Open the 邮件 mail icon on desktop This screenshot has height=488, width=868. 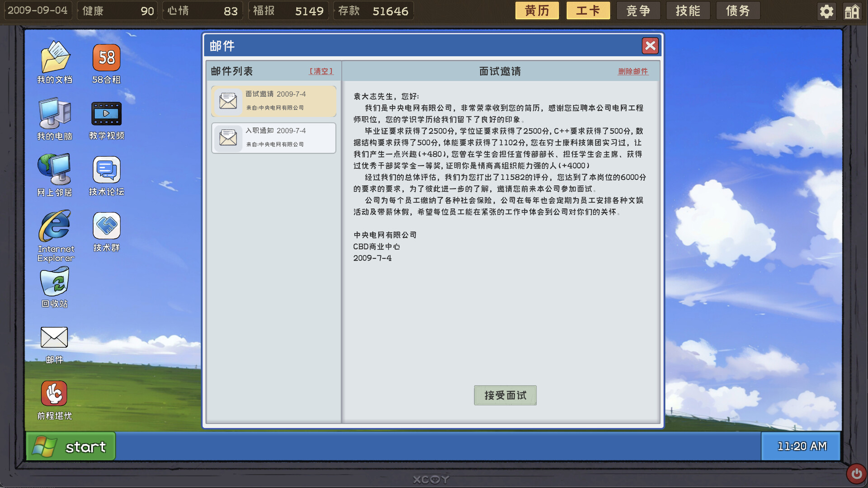click(x=54, y=338)
